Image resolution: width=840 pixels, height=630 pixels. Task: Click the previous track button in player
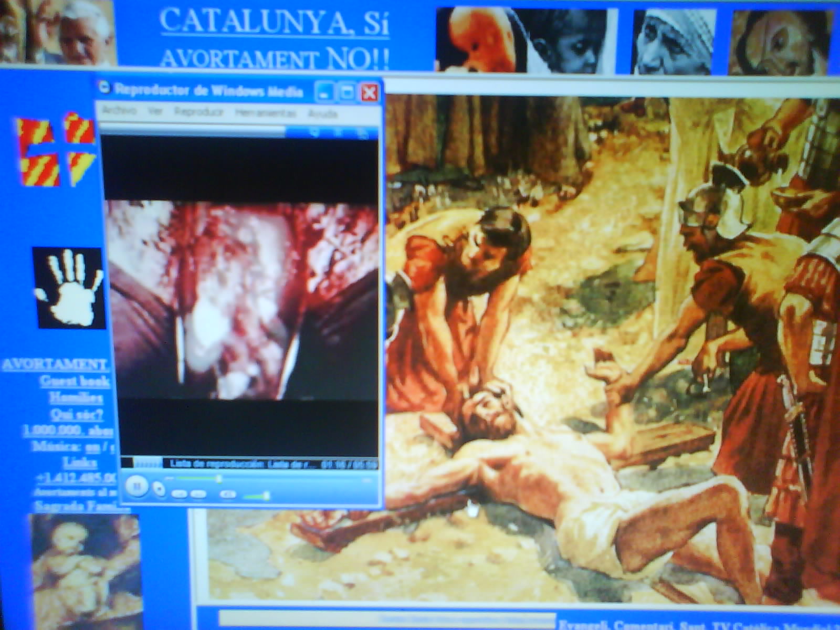point(180,494)
